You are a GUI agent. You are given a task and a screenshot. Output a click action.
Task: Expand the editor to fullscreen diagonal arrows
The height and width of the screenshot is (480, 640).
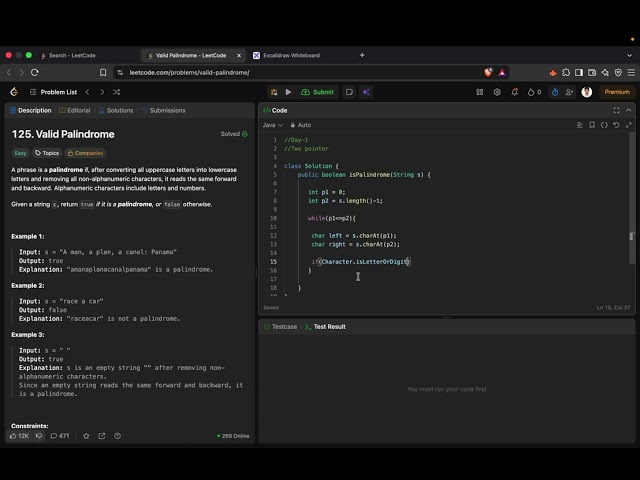629,125
